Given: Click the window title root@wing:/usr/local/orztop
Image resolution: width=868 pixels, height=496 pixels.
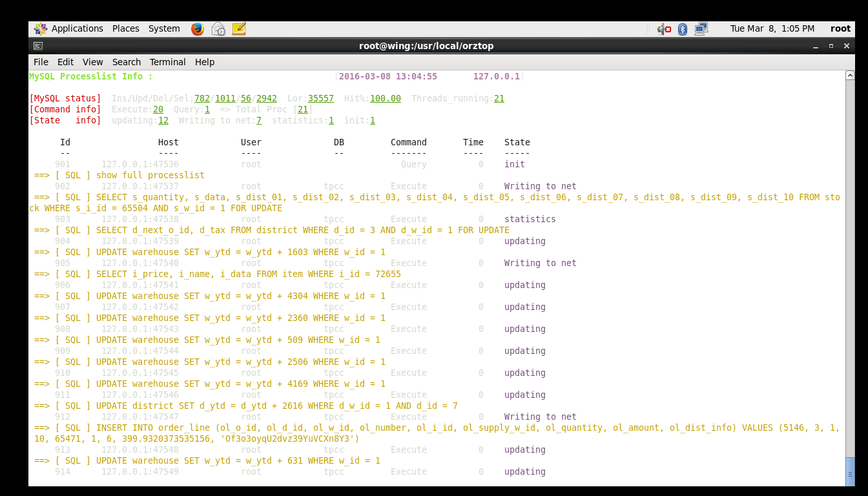Looking at the screenshot, I should (x=426, y=46).
